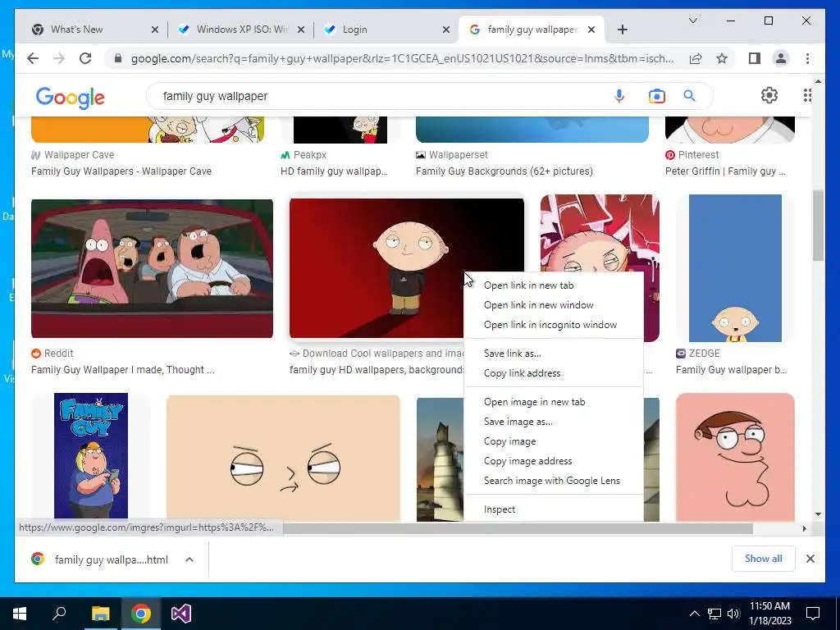Click the browser Back arrow
This screenshot has height=630, width=840.
point(33,58)
